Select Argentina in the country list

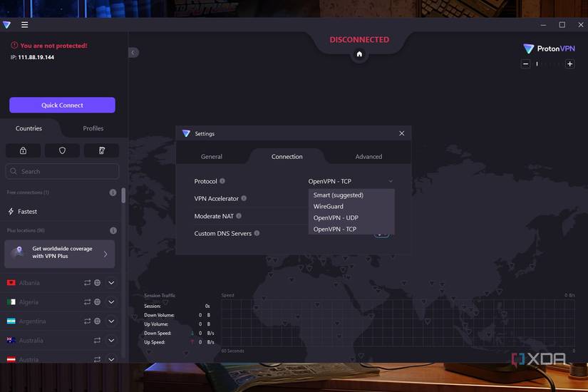32,321
